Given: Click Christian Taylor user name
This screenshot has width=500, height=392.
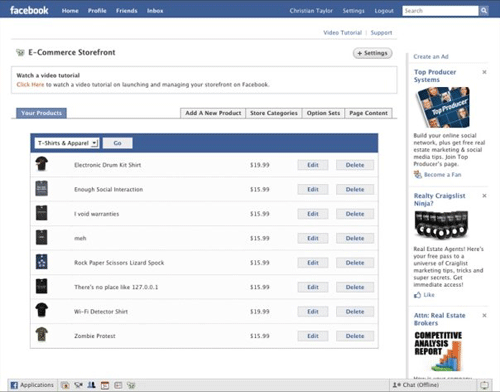Looking at the screenshot, I should click(x=311, y=11).
